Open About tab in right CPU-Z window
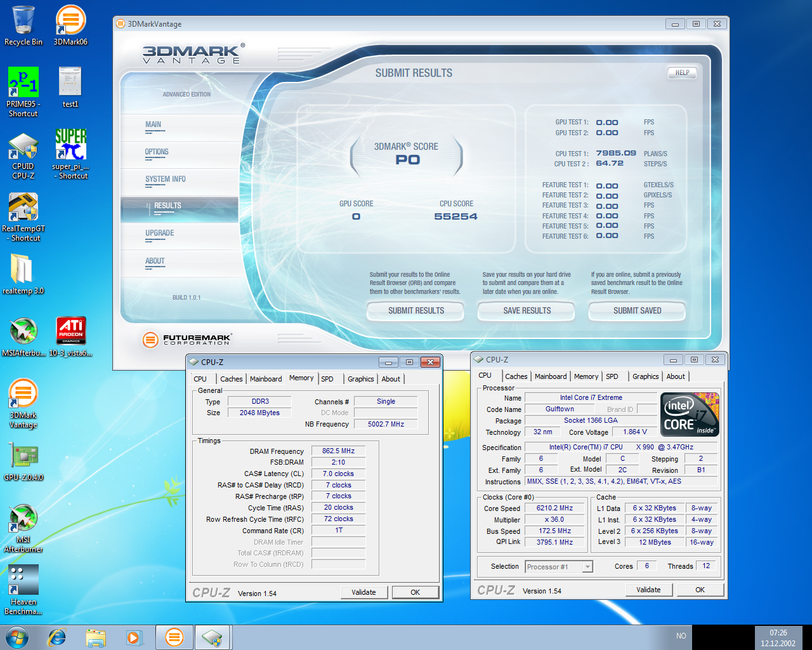812x650 pixels. (676, 376)
